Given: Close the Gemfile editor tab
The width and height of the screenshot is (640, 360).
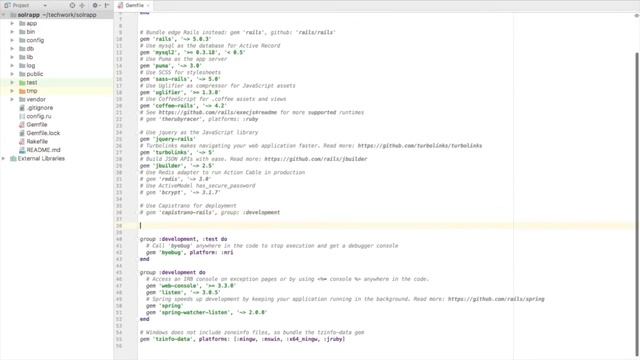Looking at the screenshot, I should 148,6.
